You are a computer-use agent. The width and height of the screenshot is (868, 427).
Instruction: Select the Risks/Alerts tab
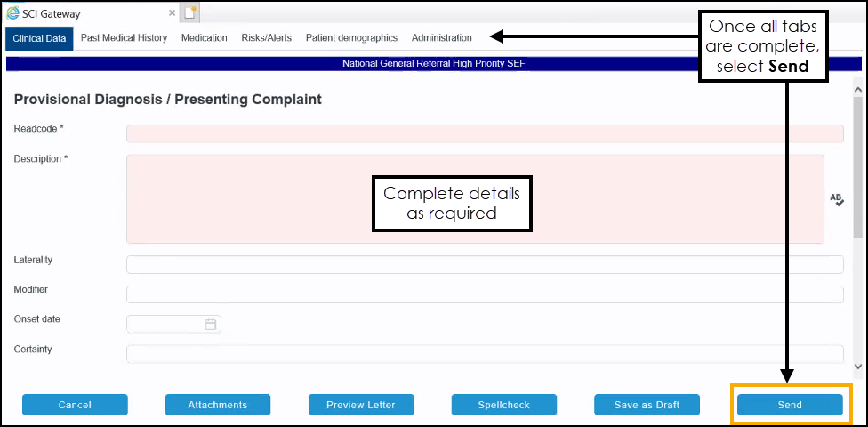(266, 38)
